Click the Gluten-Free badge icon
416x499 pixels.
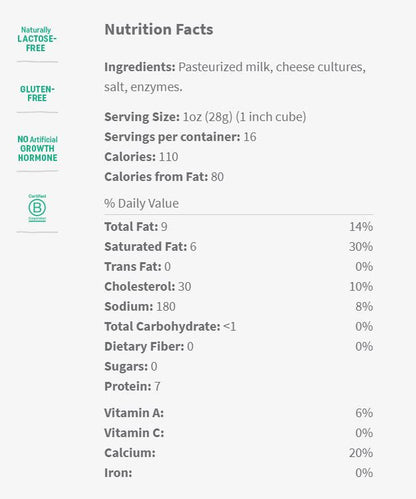[x=37, y=93]
